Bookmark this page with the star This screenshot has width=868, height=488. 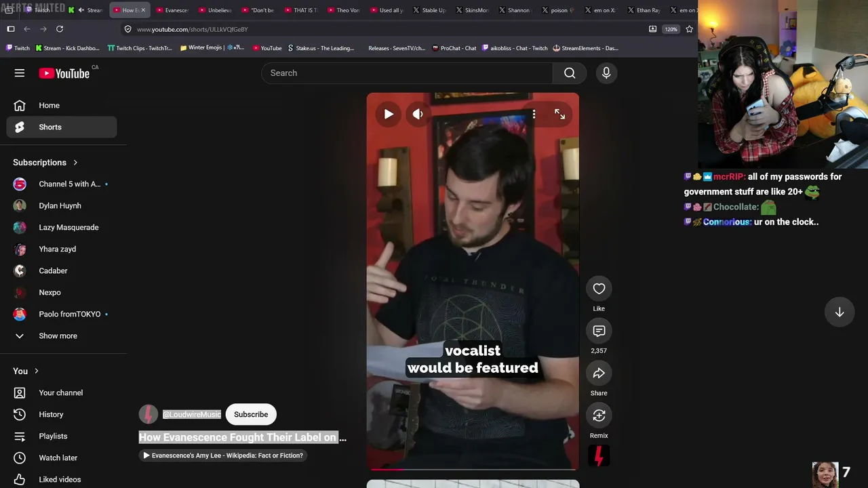[x=690, y=29]
